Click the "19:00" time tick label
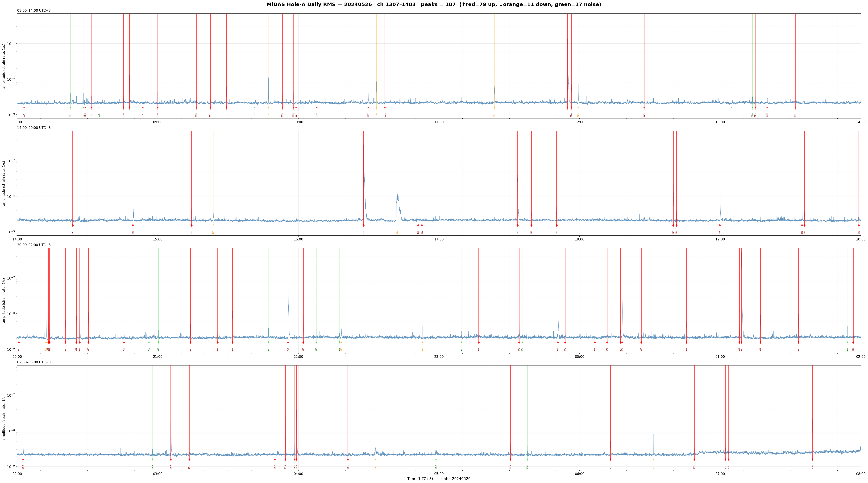Viewport: 868px width, 483px height. (x=720, y=239)
